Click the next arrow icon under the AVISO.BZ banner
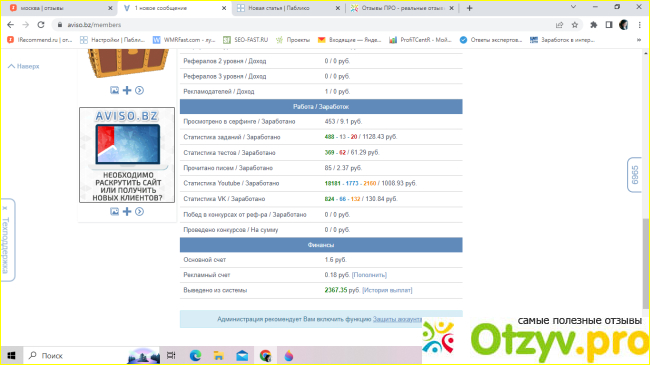The width and height of the screenshot is (650, 365). pos(139,212)
